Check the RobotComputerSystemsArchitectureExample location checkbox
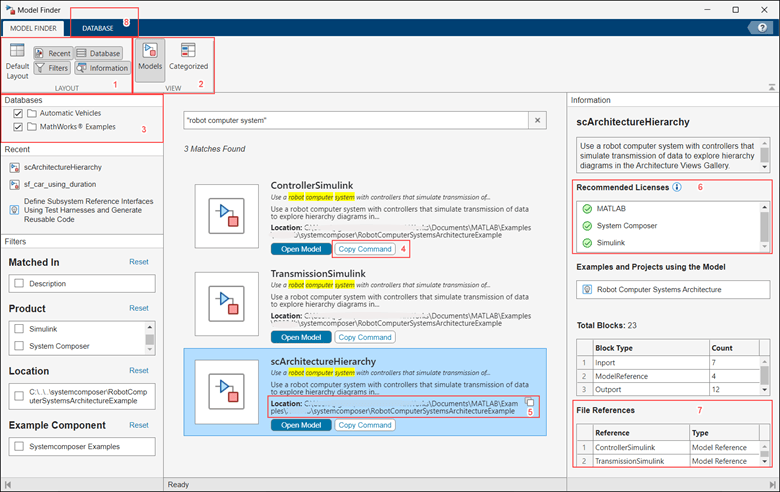This screenshot has height=492, width=780. 19,396
